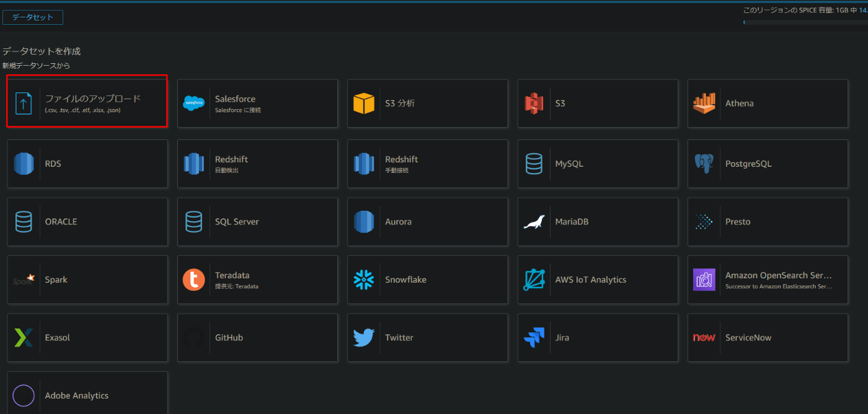This screenshot has height=414, width=868.
Task: Click the green Exasol X icon
Action: (24, 338)
